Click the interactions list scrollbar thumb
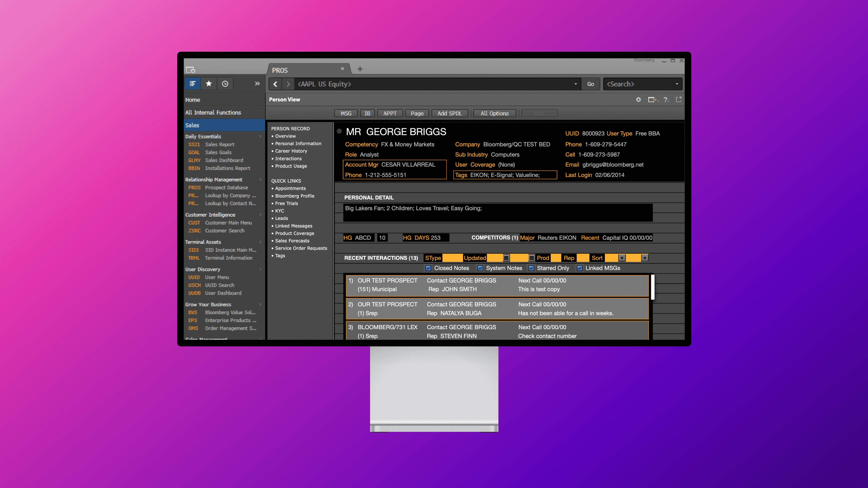868x488 pixels. (x=653, y=287)
